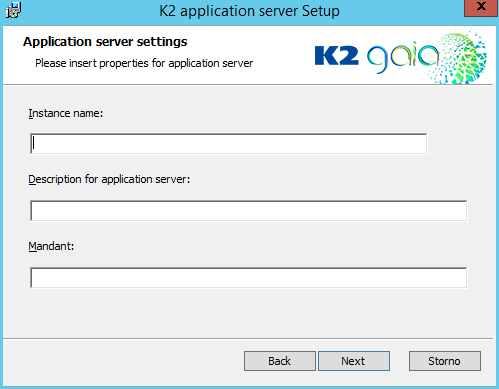Close the K2 application server Setup window
The width and height of the screenshot is (499, 389).
(481, 7)
